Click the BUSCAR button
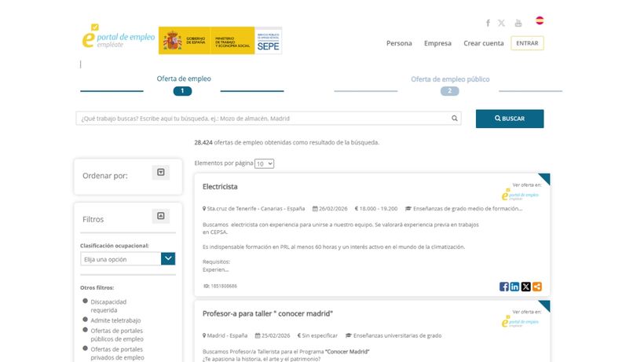This screenshot has height=362, width=644. pyautogui.click(x=509, y=119)
